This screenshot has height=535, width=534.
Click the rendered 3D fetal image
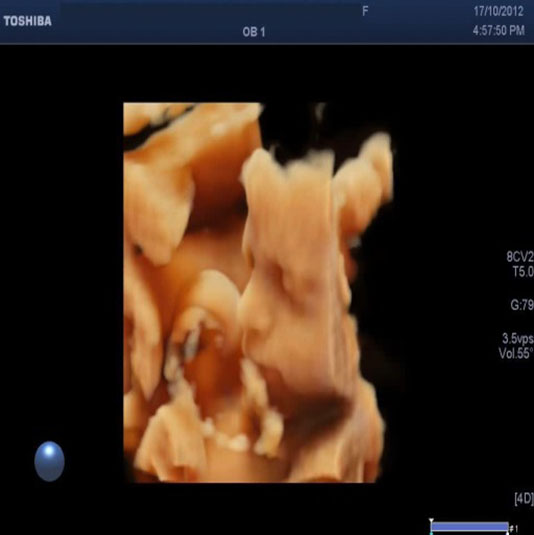coord(259,292)
